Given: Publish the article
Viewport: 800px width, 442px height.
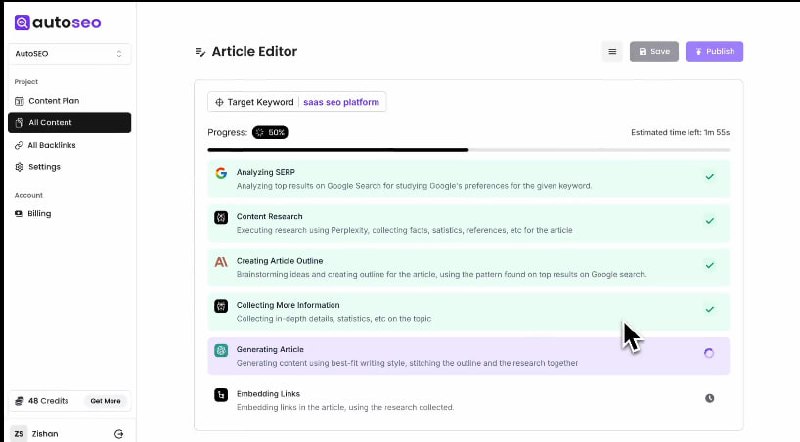Looking at the screenshot, I should [x=714, y=52].
